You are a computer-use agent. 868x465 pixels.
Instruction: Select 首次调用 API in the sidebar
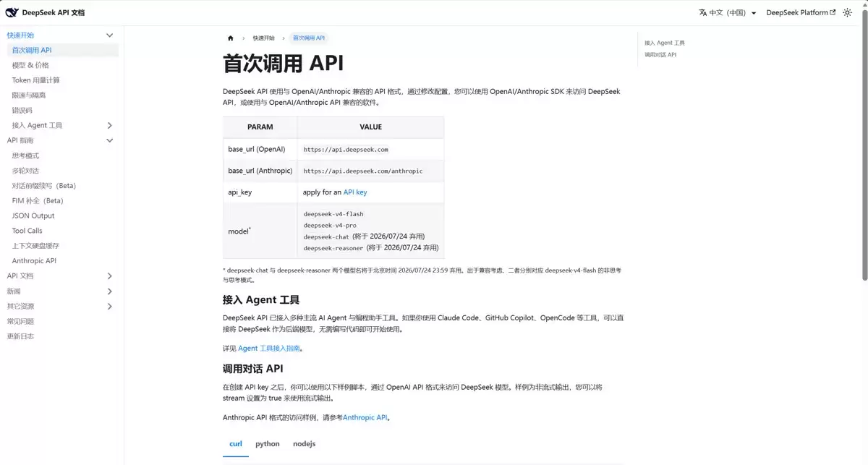point(63,50)
